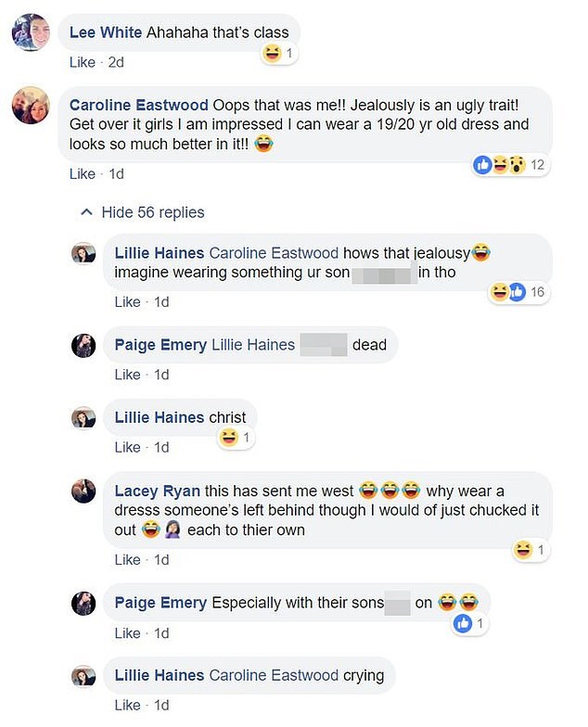Click the Caroline Eastwood mention in the "crying" reply
This screenshot has height=727, width=588.
[274, 675]
